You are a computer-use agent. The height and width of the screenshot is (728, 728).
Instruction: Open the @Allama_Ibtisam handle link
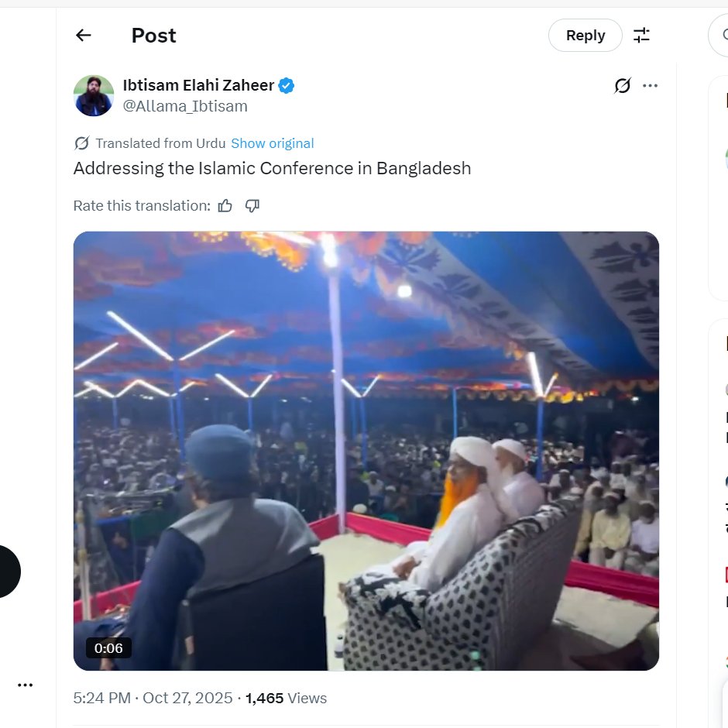(x=185, y=107)
